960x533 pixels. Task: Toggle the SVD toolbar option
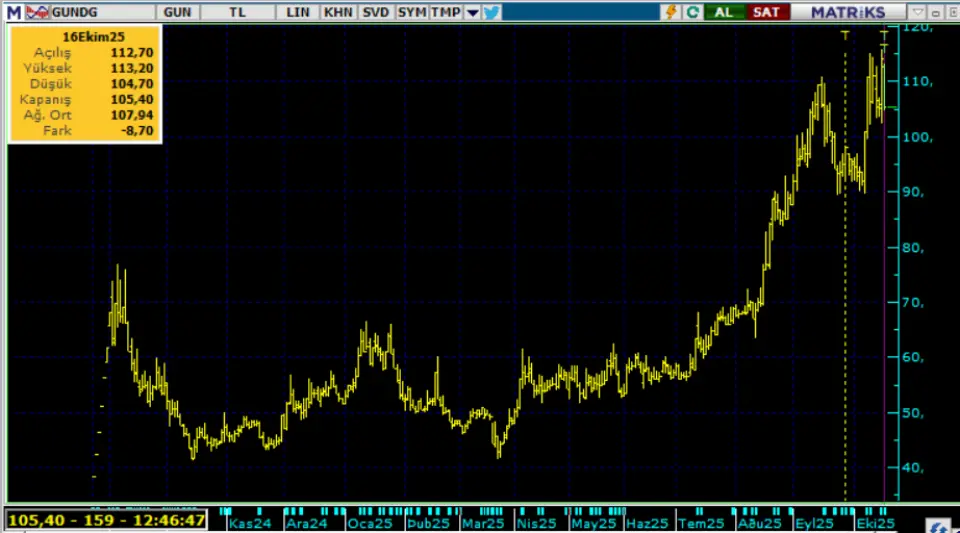[376, 12]
